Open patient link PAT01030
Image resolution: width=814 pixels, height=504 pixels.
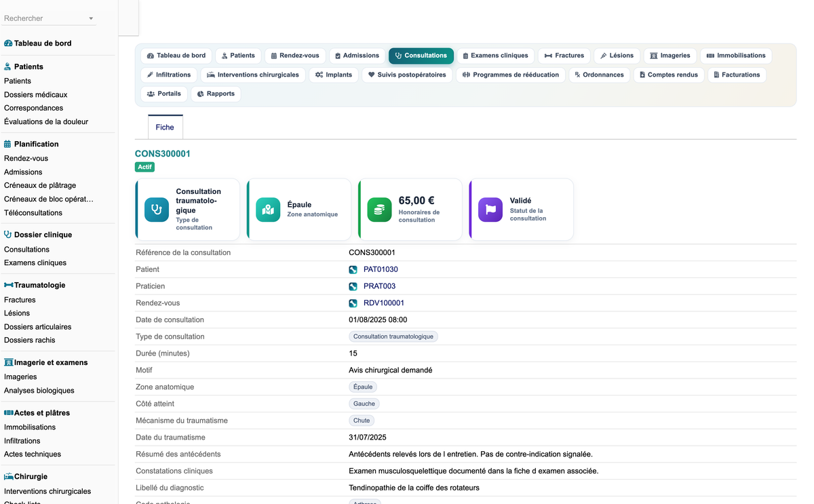pyautogui.click(x=381, y=269)
